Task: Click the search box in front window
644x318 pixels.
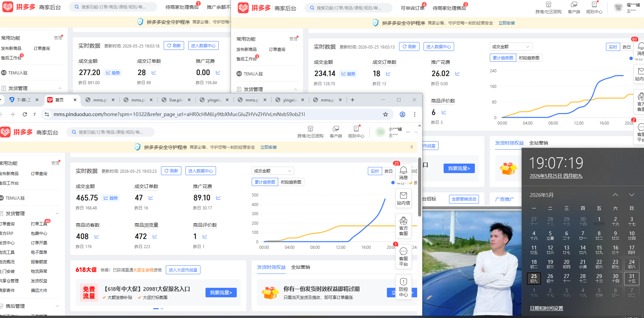Action: (x=110, y=132)
